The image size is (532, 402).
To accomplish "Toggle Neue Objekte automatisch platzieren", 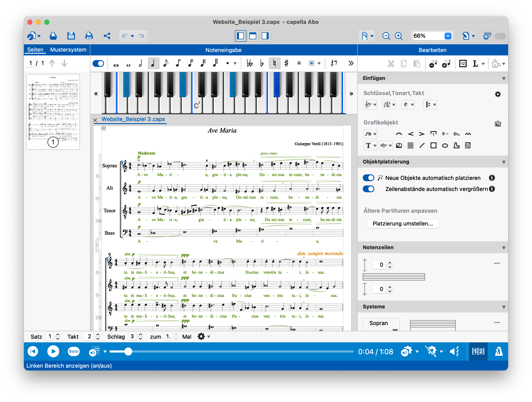I will coord(368,178).
